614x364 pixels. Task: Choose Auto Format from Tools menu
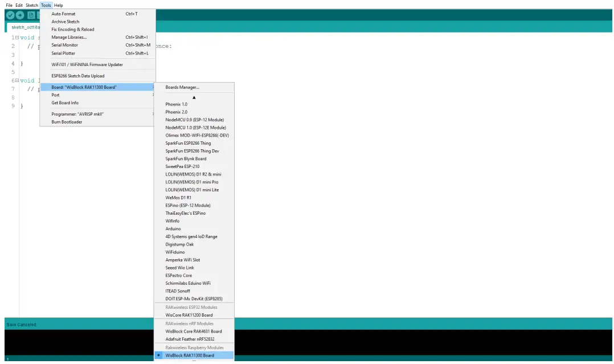coord(97,14)
